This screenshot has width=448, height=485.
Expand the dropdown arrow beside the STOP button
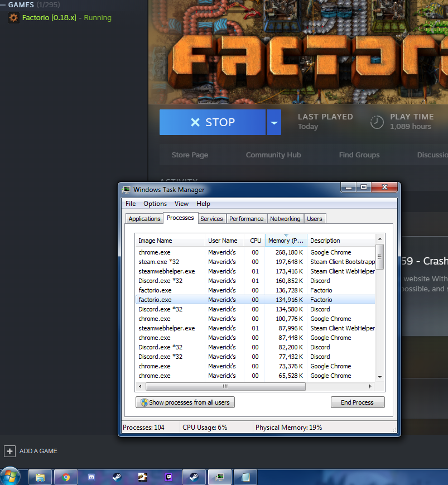pyautogui.click(x=274, y=122)
